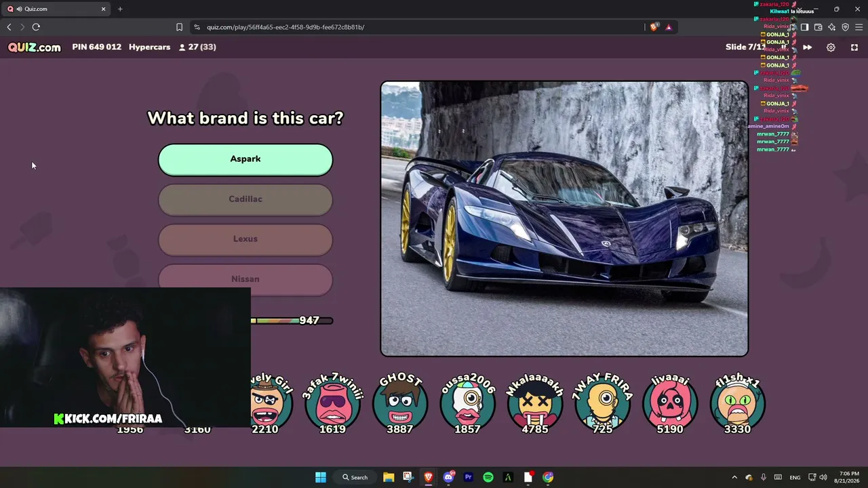
Task: Enter fullscreen mode for the quiz
Action: (x=854, y=47)
